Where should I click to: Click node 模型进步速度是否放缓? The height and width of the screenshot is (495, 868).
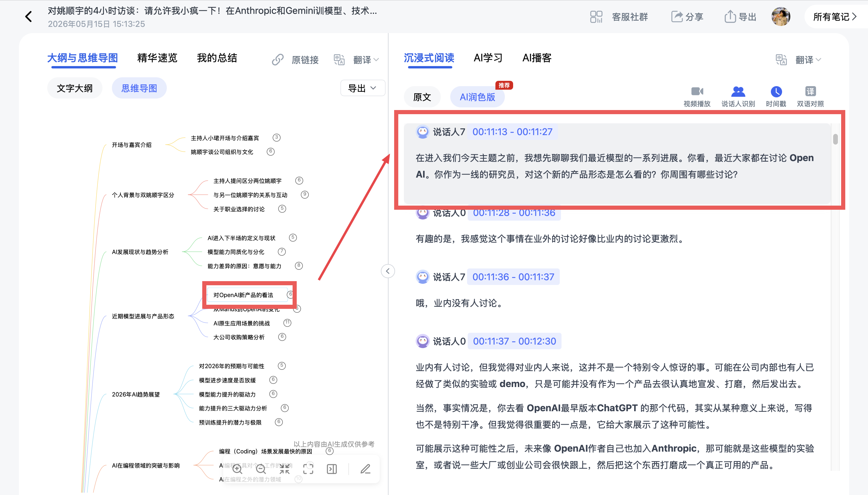(227, 380)
